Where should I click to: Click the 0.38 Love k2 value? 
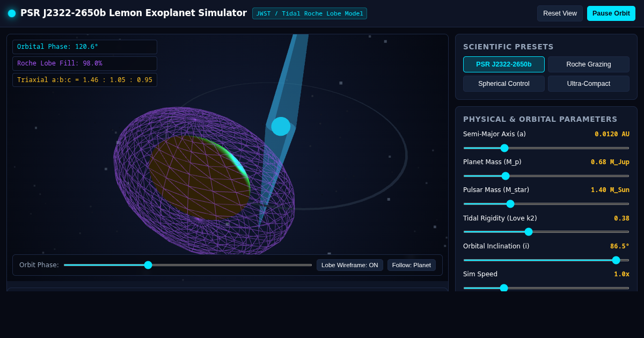coord(621,218)
